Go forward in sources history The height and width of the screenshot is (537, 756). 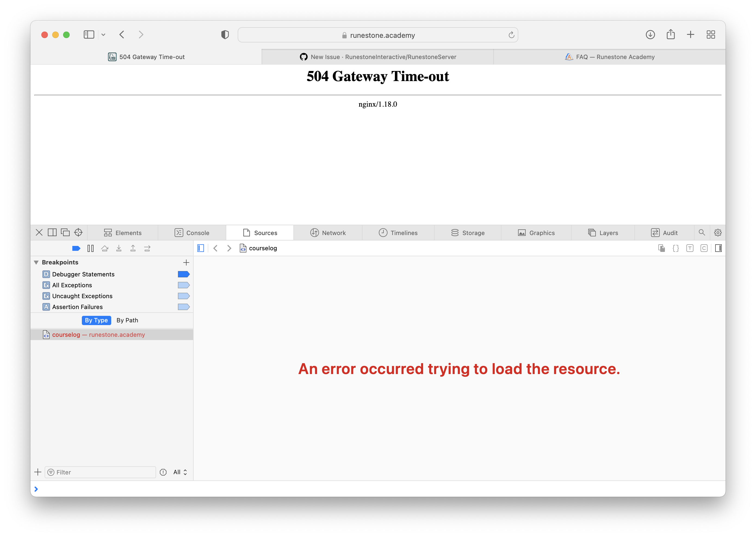[x=230, y=248]
